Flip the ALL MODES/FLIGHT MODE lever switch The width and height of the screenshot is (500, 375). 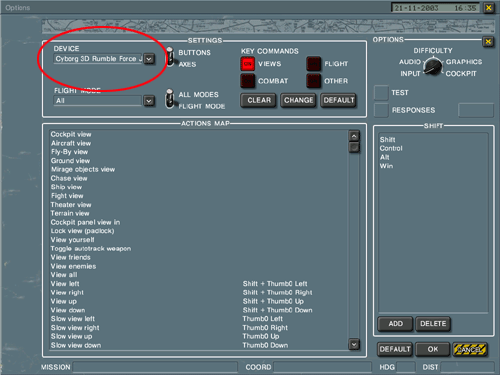[x=170, y=99]
